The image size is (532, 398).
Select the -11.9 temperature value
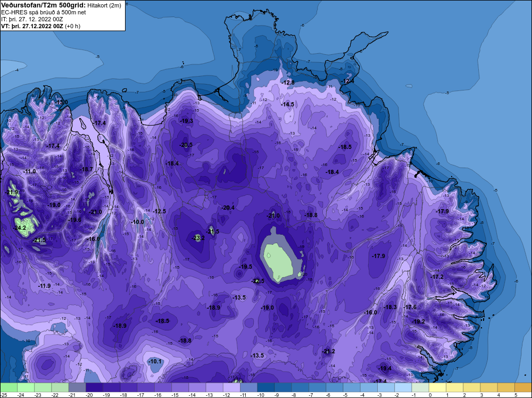(45, 286)
